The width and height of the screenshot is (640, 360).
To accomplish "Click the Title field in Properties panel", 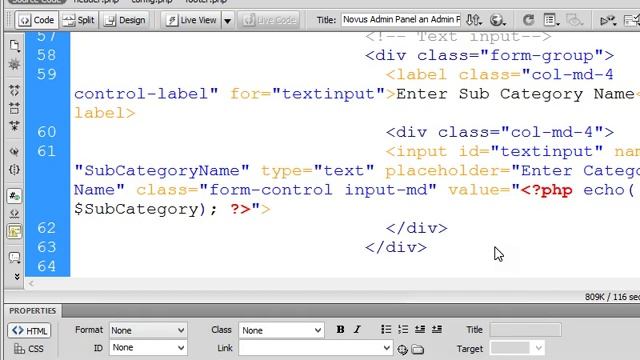I will point(525,330).
